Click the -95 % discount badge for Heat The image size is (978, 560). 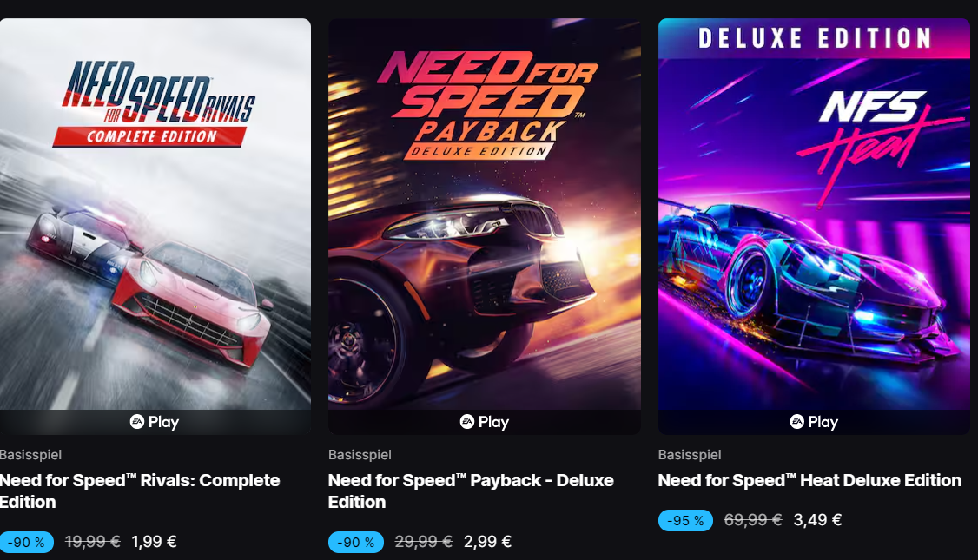coord(685,520)
